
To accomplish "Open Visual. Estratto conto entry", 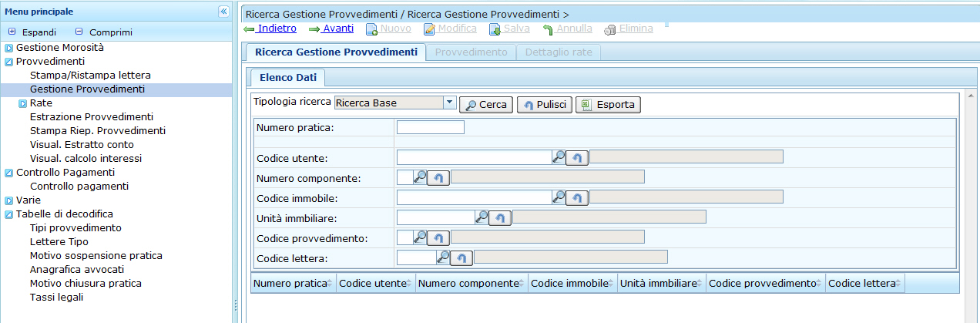I will click(82, 145).
